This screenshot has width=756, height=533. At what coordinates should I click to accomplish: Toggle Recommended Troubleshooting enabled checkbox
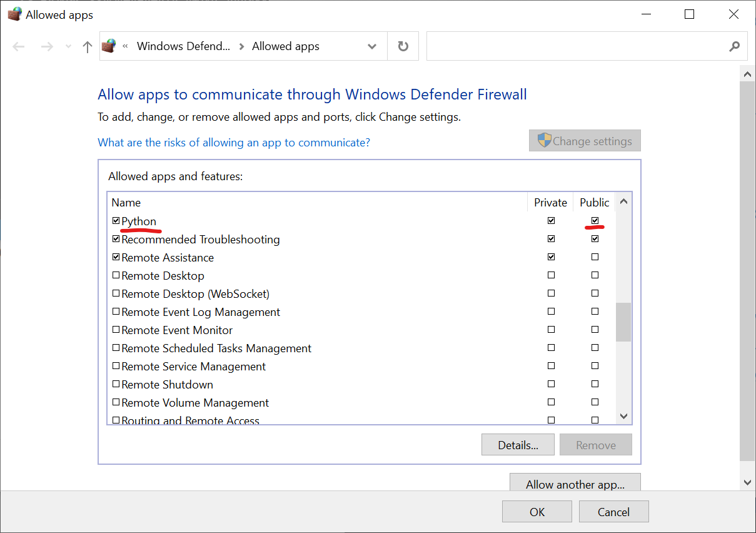[116, 239]
